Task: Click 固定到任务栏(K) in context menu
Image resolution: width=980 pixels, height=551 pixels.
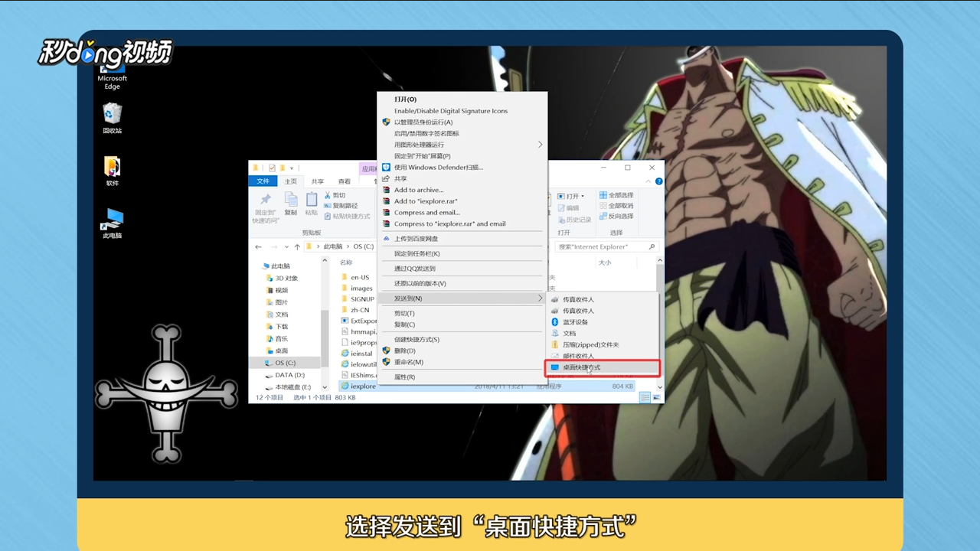Action: point(462,253)
